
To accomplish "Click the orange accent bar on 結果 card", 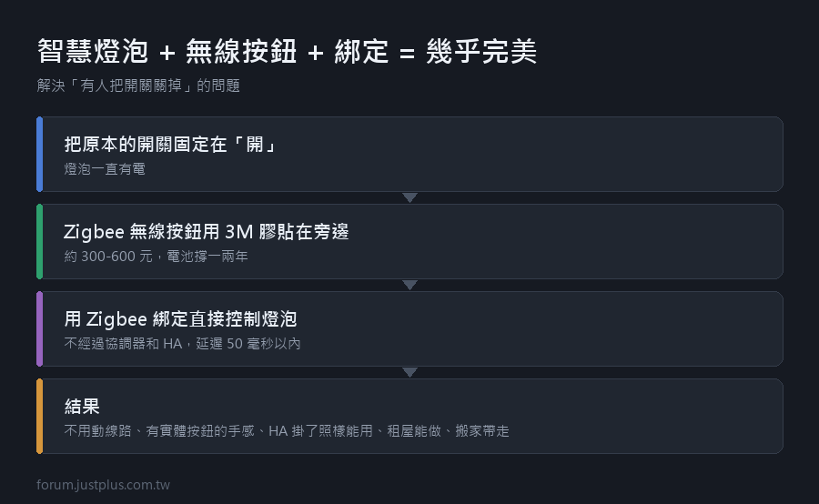I will click(x=40, y=416).
